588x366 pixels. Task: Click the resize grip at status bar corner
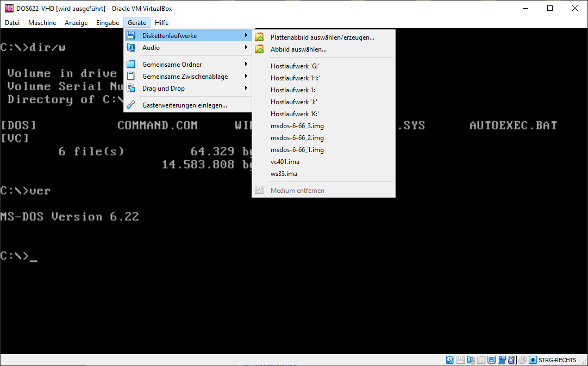583,362
